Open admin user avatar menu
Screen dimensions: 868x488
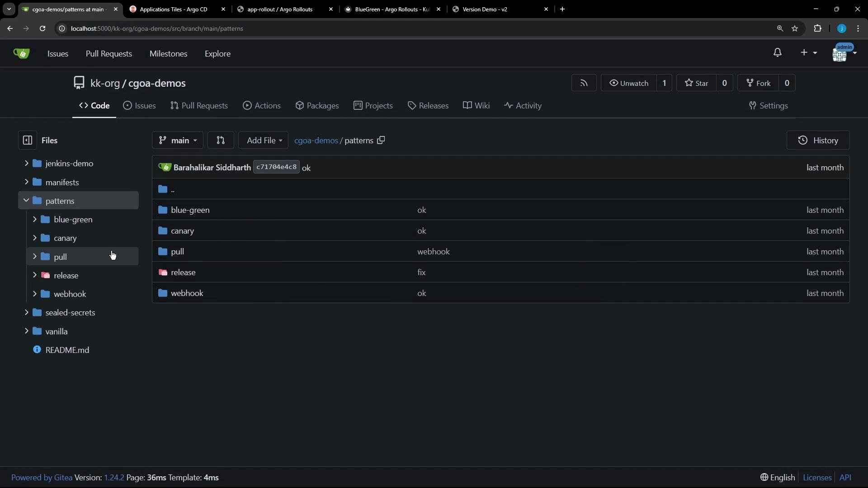point(844,53)
